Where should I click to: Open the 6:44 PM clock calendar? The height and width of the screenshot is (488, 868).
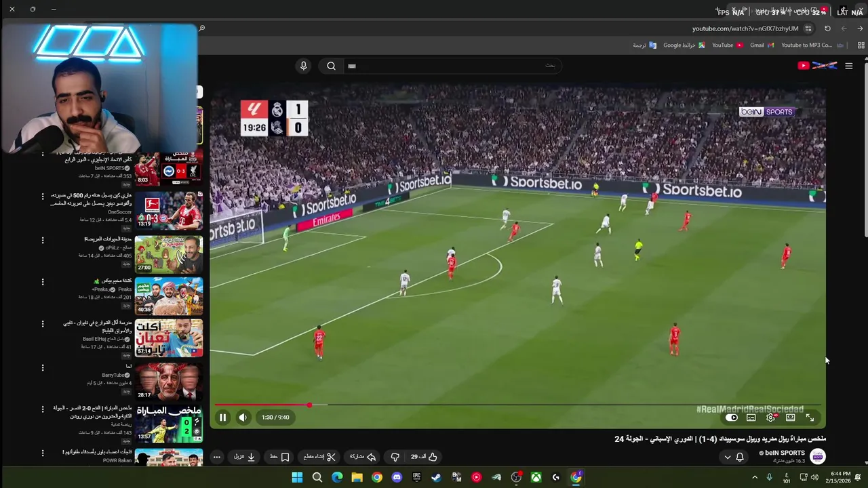pyautogui.click(x=840, y=477)
